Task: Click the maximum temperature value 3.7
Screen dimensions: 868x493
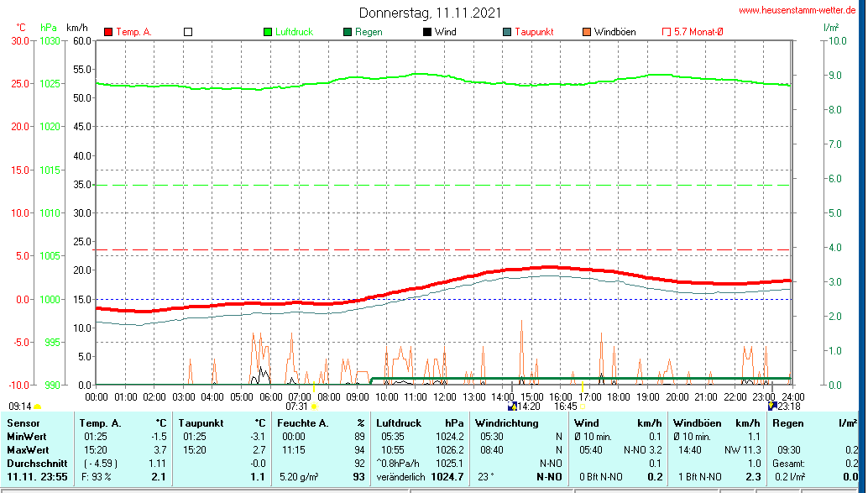Action: tap(159, 450)
